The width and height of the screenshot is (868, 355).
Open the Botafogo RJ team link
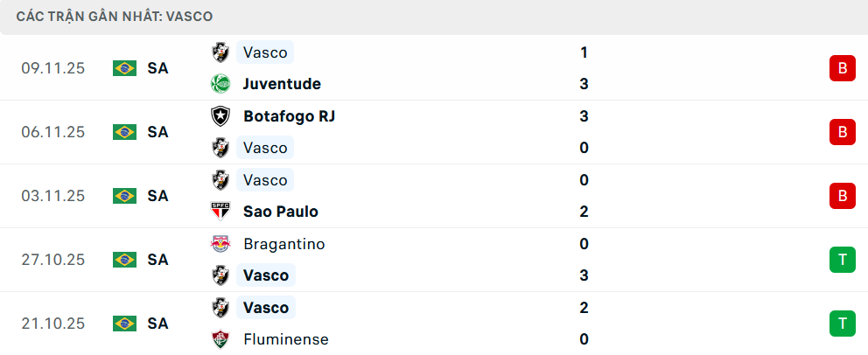point(289,116)
